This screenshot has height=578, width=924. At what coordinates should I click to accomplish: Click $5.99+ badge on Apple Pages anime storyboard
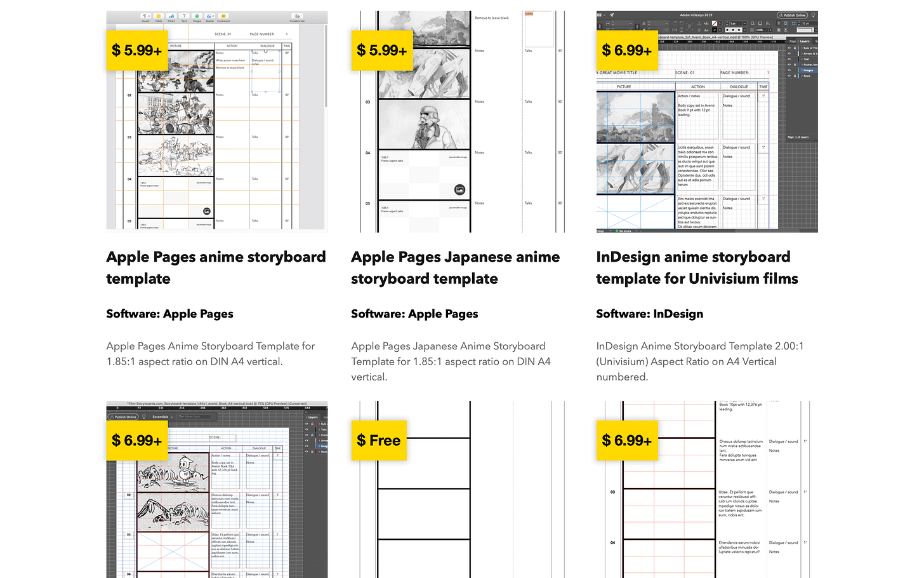pyautogui.click(x=137, y=50)
